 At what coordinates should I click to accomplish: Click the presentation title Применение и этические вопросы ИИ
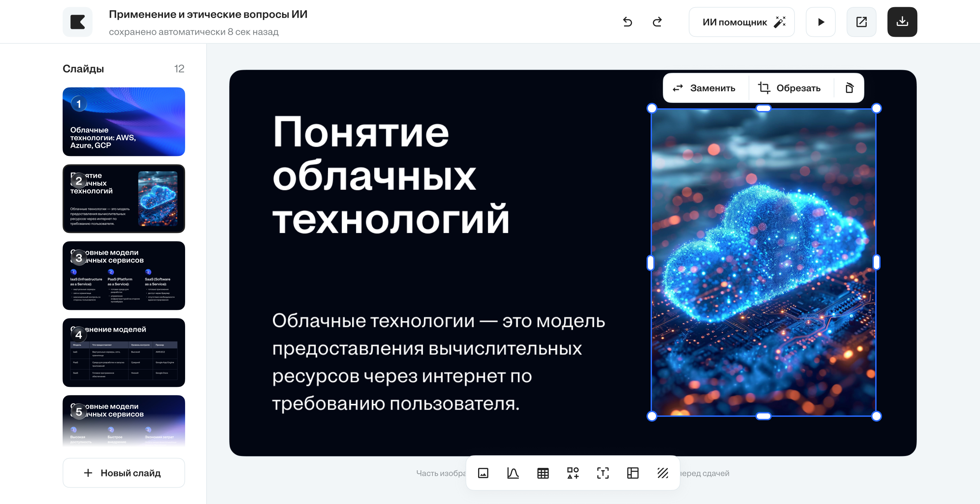[208, 14]
